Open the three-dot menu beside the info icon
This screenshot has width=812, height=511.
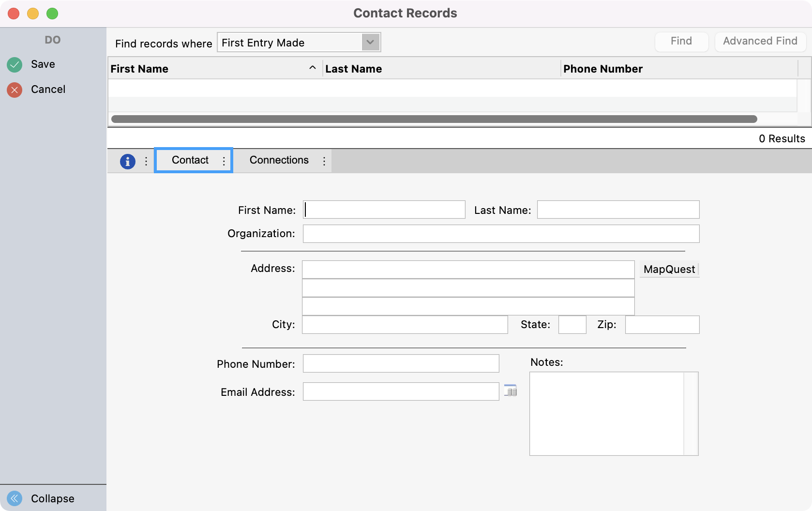146,161
